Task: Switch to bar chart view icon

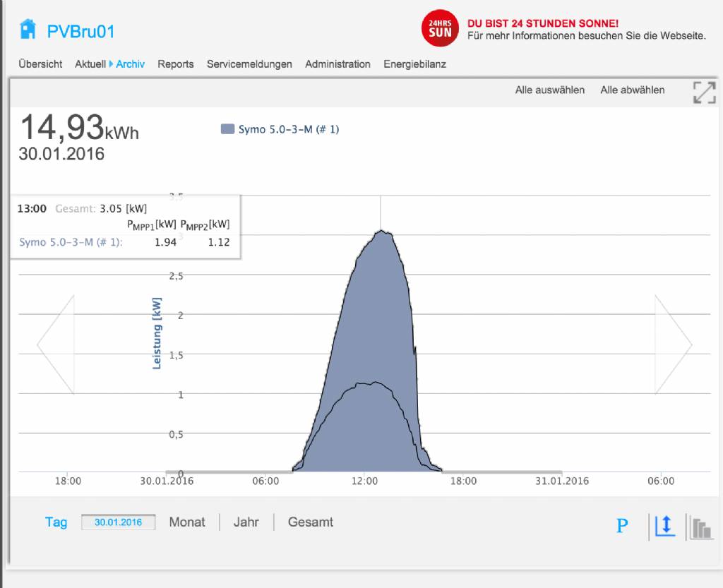Action: [x=701, y=527]
